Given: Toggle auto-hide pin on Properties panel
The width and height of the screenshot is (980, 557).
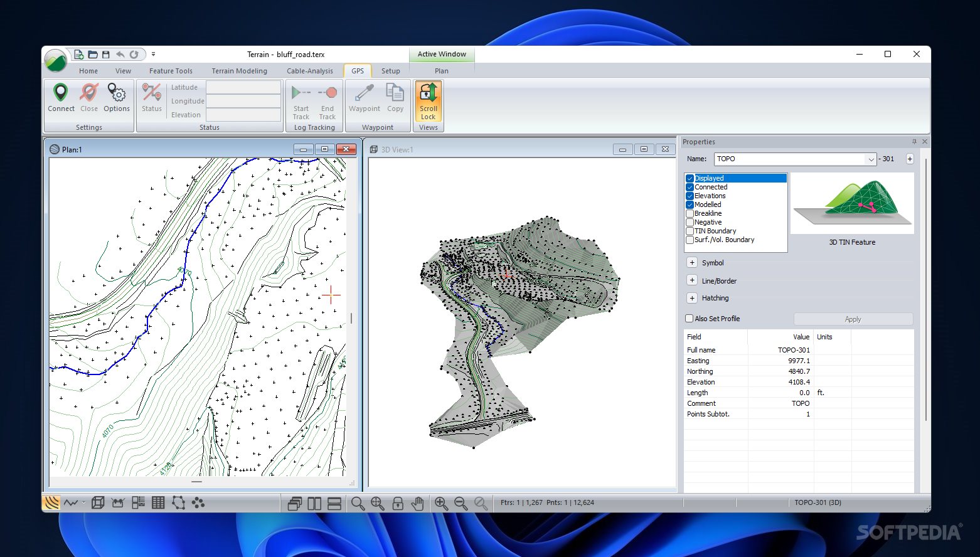Looking at the screenshot, I should [914, 142].
